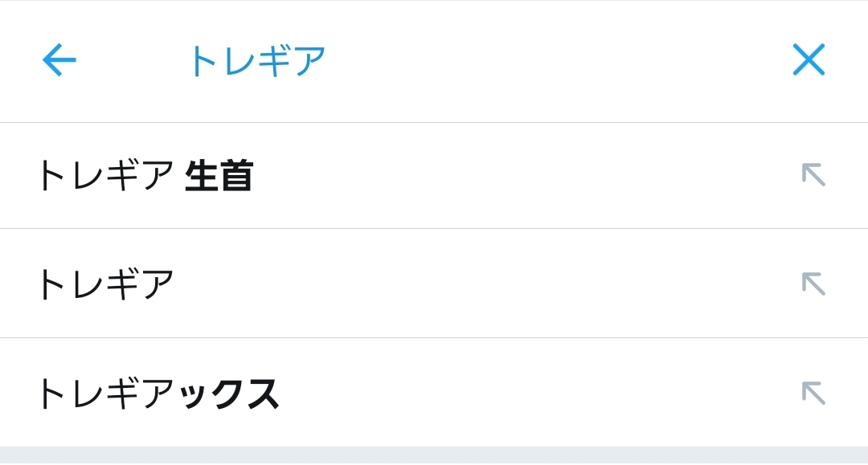Screen dimensions: 868x465
Task: Select the suggestion トレギアックス
Action: [x=157, y=394]
